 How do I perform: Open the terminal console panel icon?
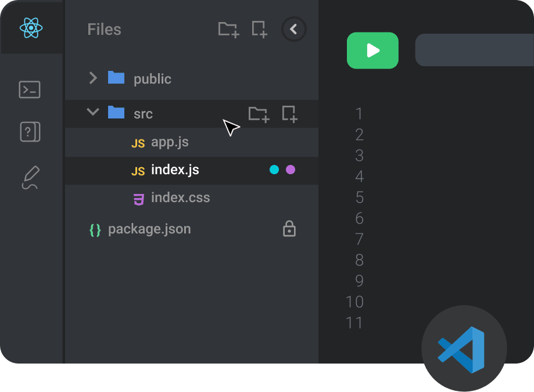point(30,89)
